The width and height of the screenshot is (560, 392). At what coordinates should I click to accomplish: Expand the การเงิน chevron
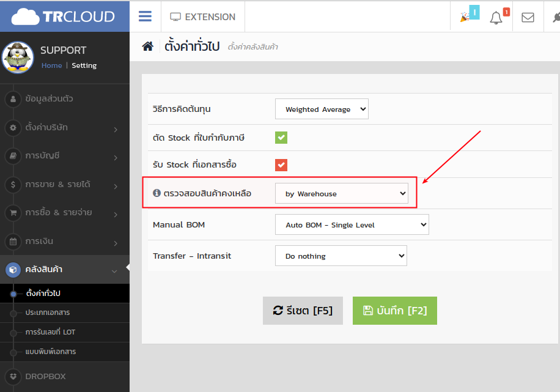116,243
